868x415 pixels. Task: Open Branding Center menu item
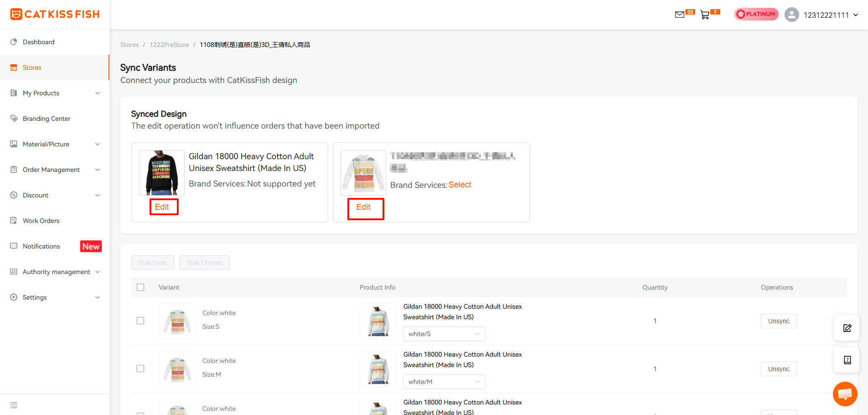55,119
